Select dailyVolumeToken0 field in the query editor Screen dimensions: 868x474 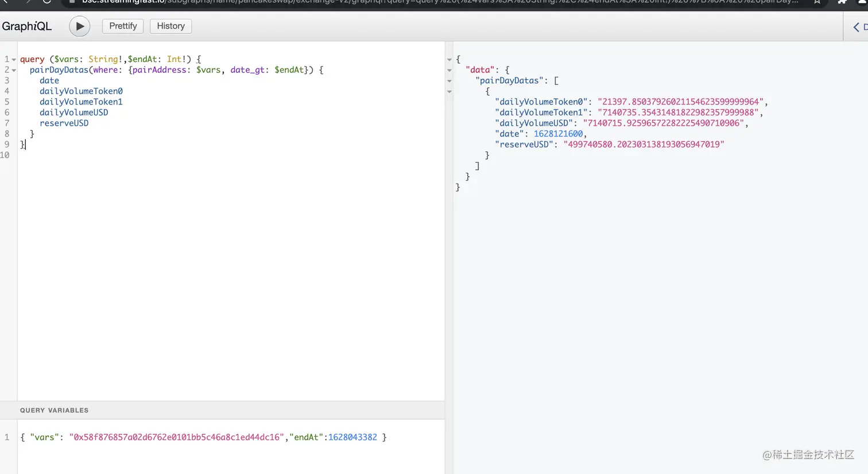click(81, 91)
